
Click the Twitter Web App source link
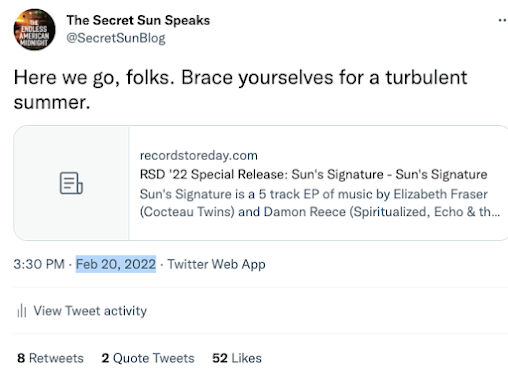[x=216, y=264]
